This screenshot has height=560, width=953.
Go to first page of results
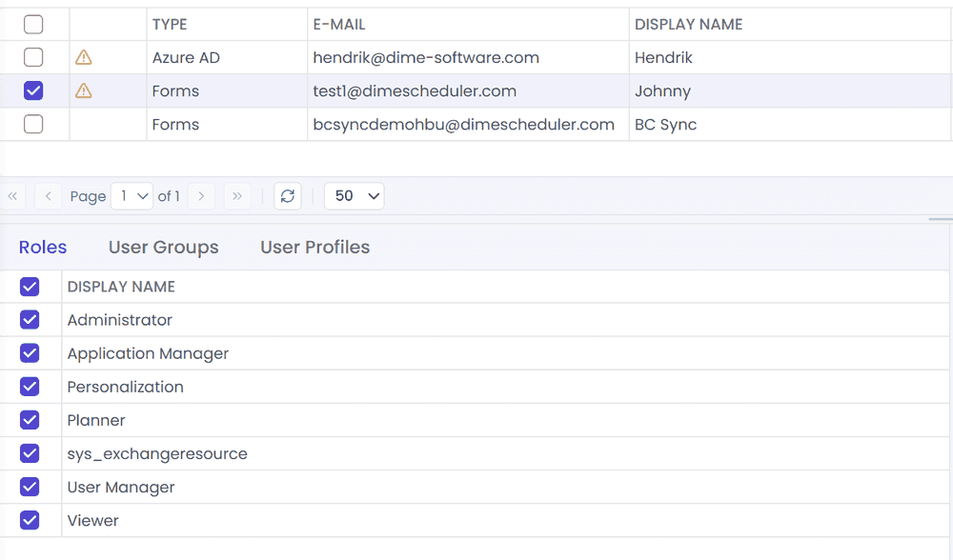point(12,196)
